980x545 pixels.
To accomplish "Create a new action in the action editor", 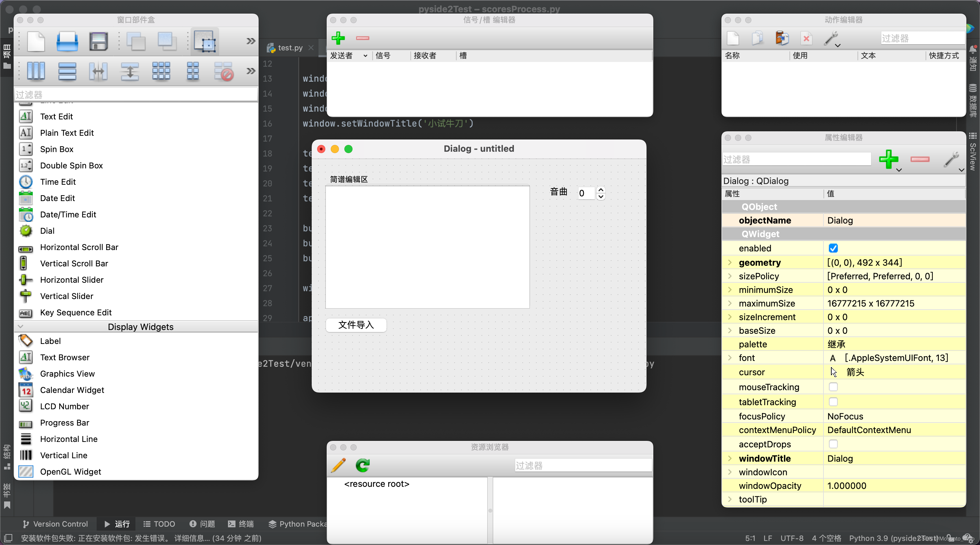I will coord(734,38).
